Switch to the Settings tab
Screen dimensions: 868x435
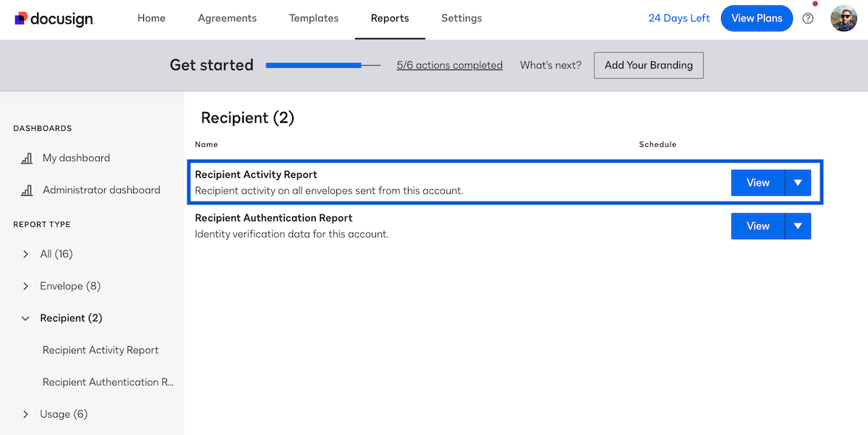461,18
